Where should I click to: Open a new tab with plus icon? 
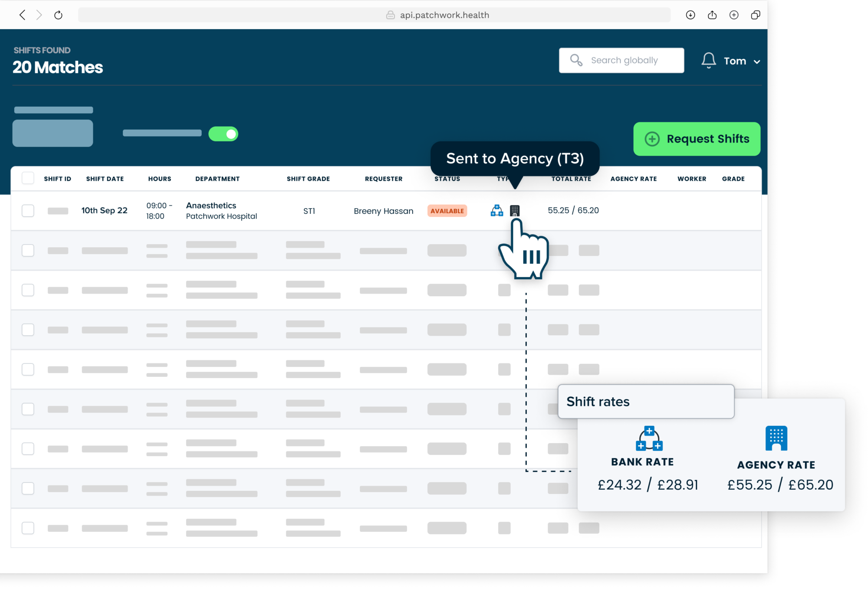pos(734,15)
